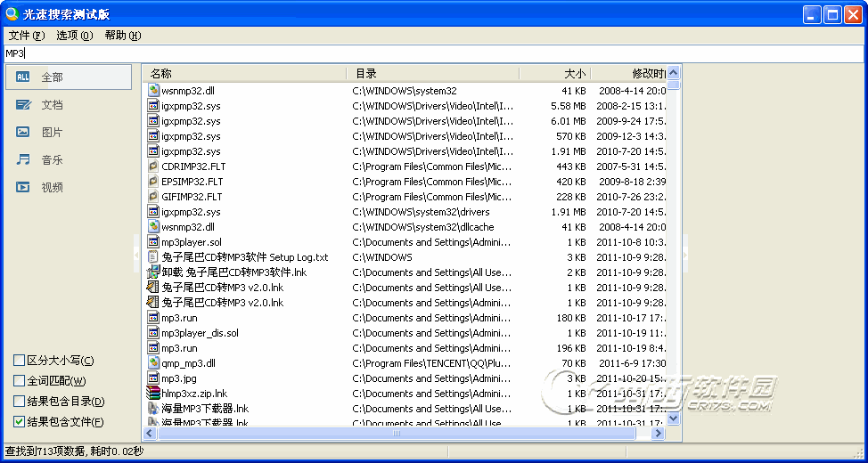Select mp3player.sol file name
The image size is (868, 463).
(192, 242)
